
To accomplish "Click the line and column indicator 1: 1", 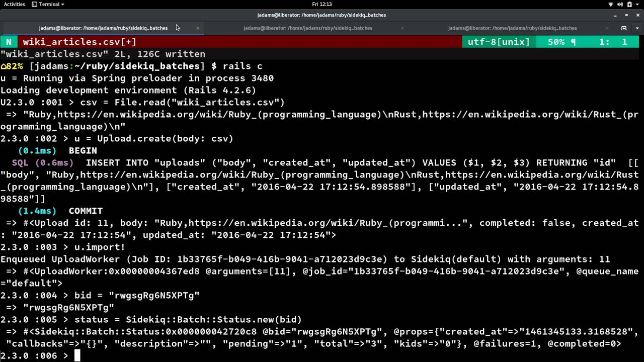I will click(613, 42).
